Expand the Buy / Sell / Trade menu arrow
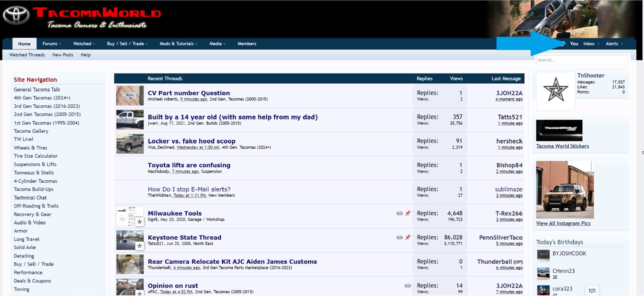 point(147,44)
